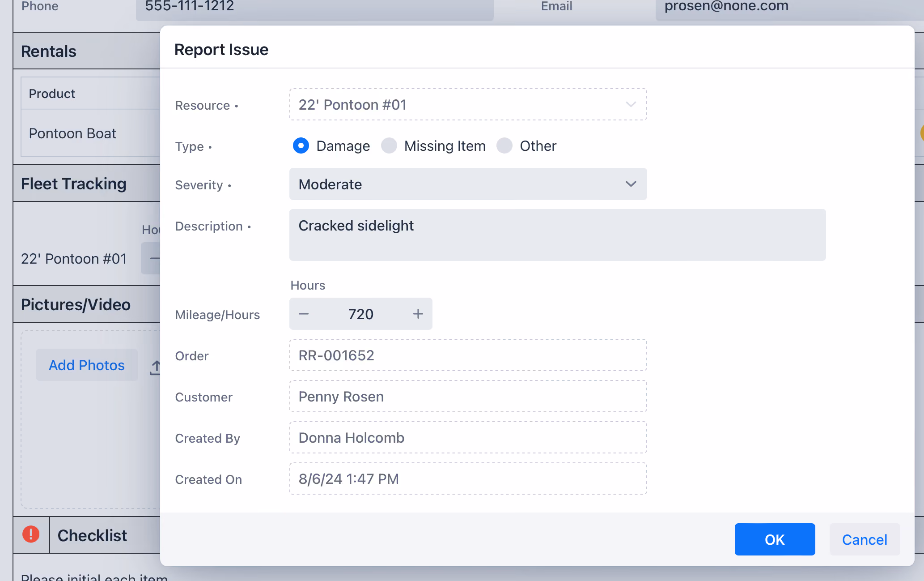The image size is (924, 581).
Task: Click the Product column header
Action: pyautogui.click(x=52, y=94)
